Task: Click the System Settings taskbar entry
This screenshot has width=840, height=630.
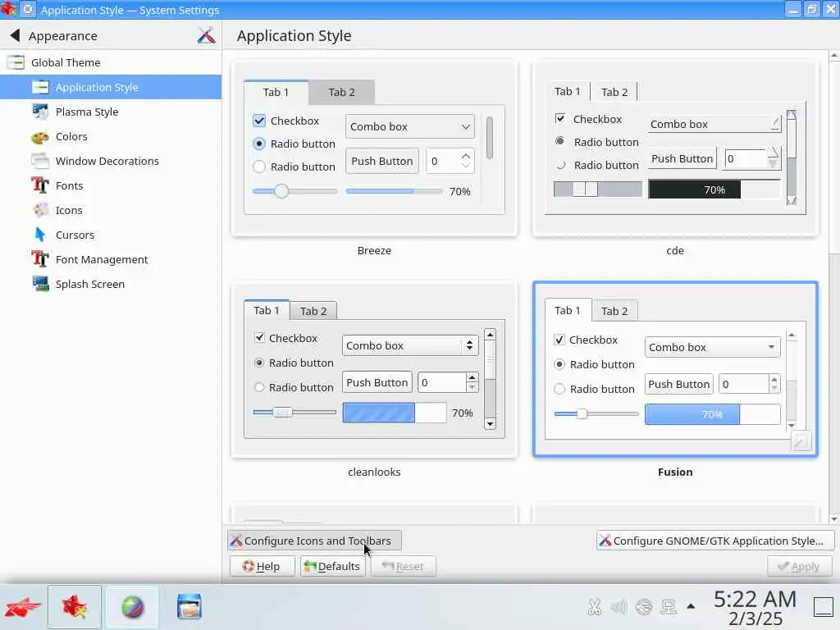Action: point(75,607)
